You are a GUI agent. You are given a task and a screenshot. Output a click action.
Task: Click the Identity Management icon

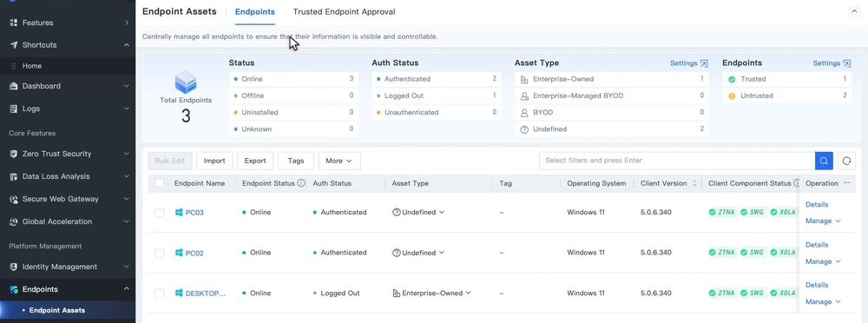(x=14, y=267)
